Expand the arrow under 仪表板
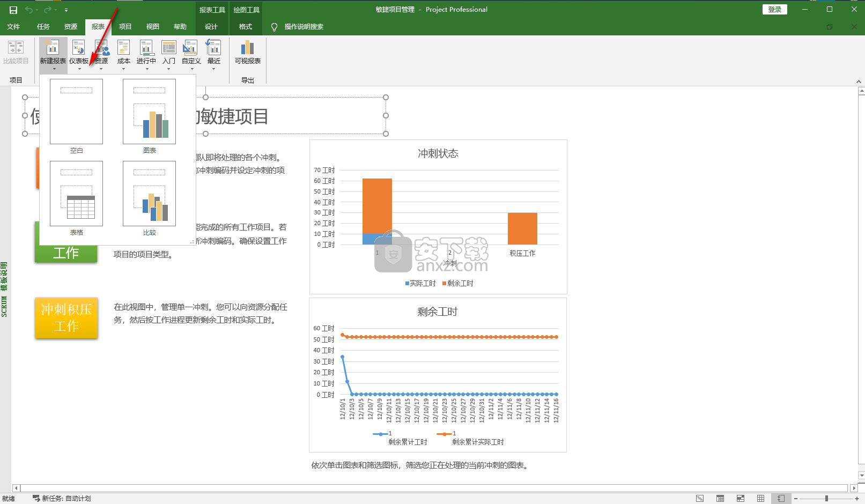 (79, 69)
